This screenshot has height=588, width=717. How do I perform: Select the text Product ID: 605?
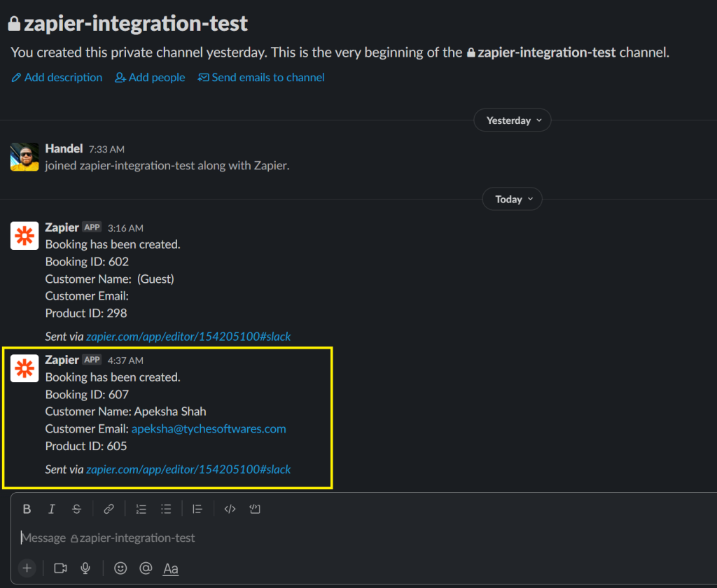[x=86, y=447]
